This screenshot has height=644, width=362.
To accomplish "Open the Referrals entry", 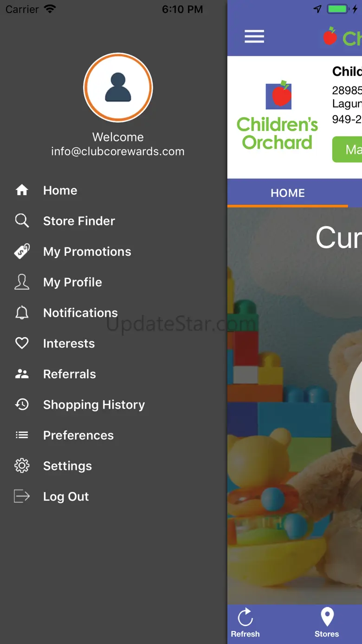I will [x=70, y=374].
